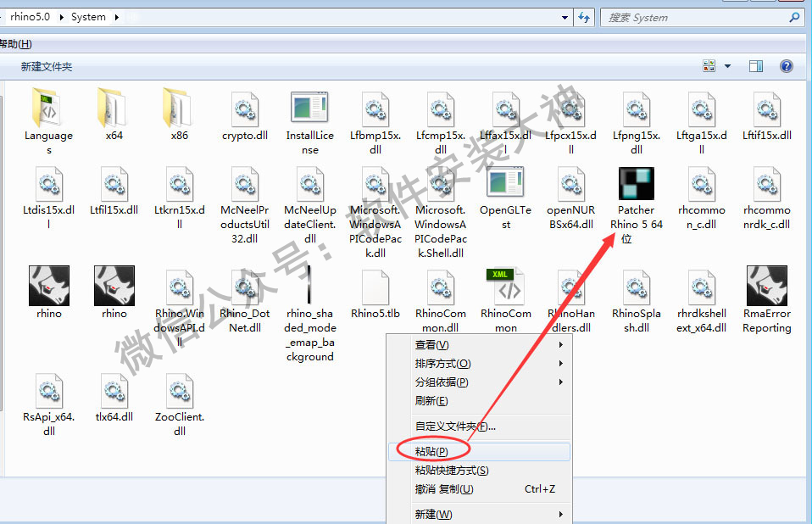Screen dimensions: 812x524
Task: Choose 粘贴(P) in context menu
Action: click(x=479, y=452)
